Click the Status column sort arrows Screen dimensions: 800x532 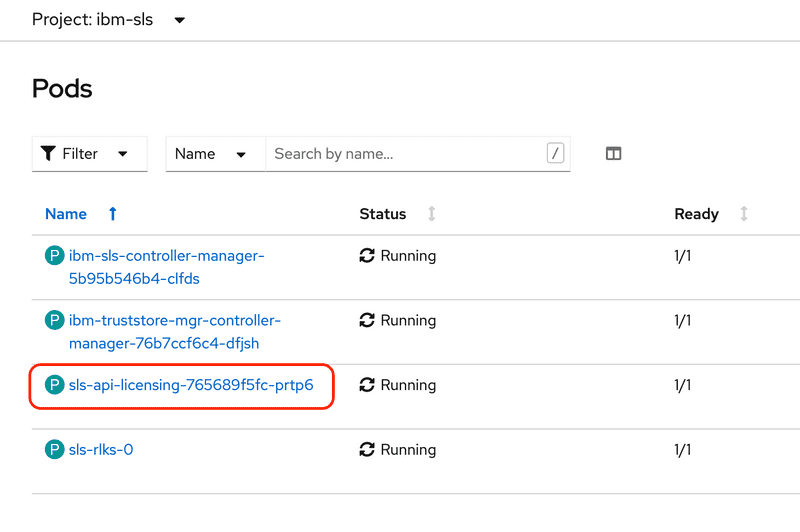coord(432,214)
